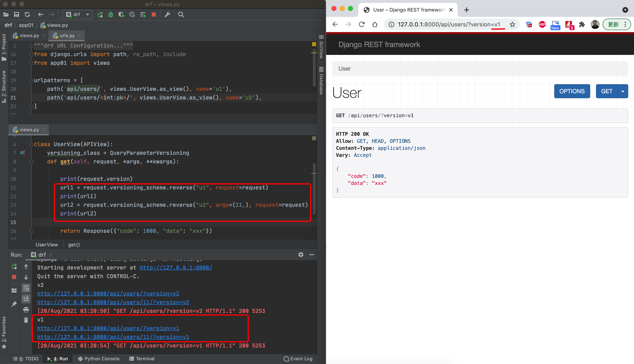
Task: Reload the page in Chrome
Action: [x=361, y=24]
